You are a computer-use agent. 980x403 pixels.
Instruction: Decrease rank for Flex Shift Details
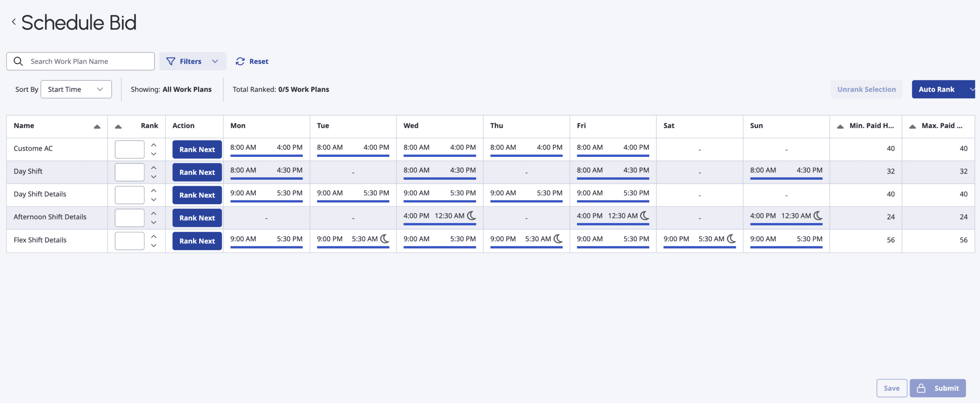[x=154, y=245]
